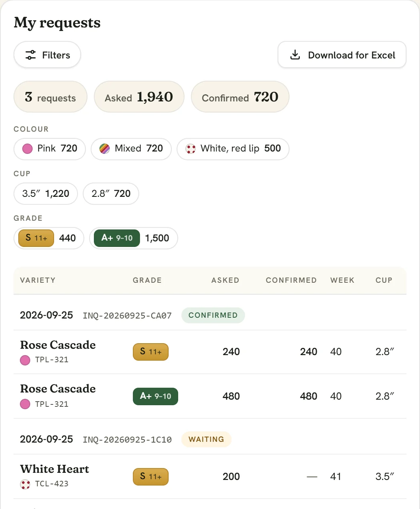Click the Confirmed 720 summary pill
Screen dimensions: 420x509
pyautogui.click(x=240, y=97)
